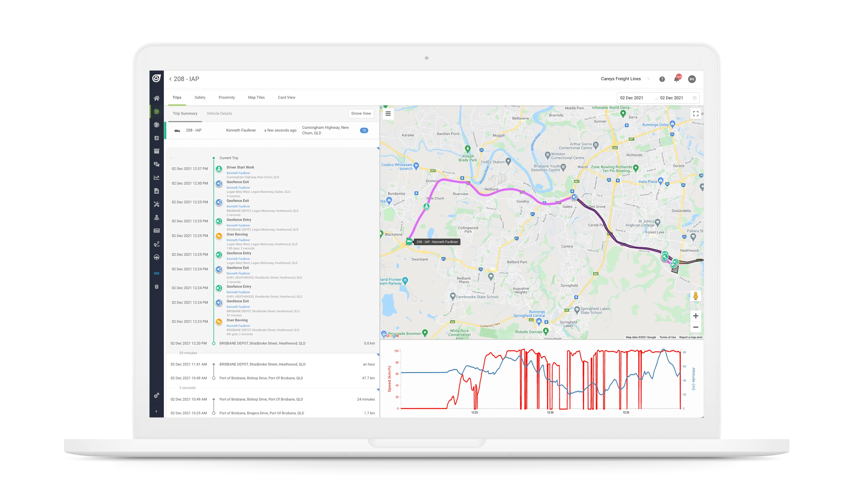Click the 12:30 tick on the speed chart

pos(550,412)
